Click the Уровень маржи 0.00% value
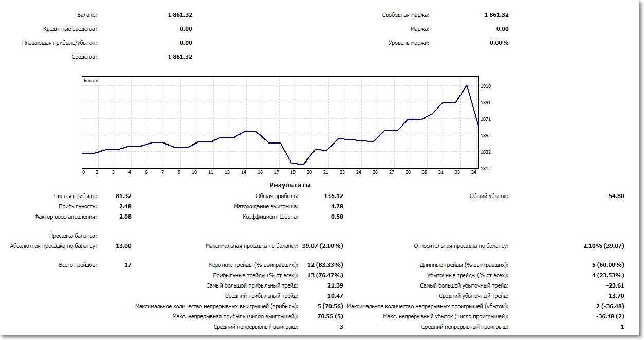The image size is (644, 340). (499, 43)
